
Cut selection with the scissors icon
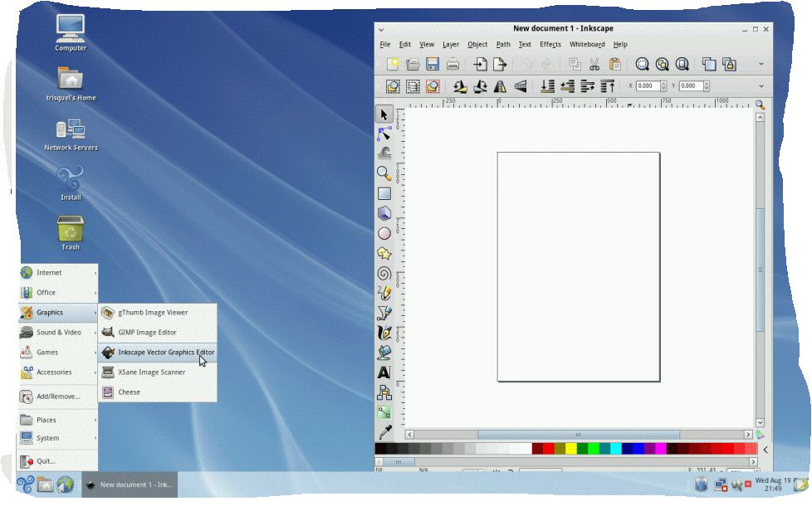coord(594,64)
